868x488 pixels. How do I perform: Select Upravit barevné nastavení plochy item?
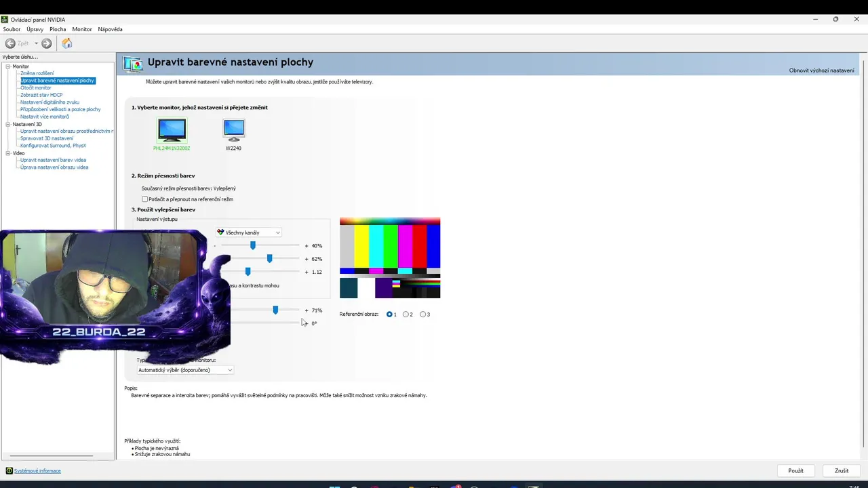[58, 81]
